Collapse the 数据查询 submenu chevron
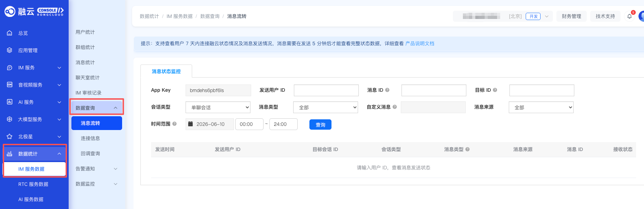 [x=116, y=108]
